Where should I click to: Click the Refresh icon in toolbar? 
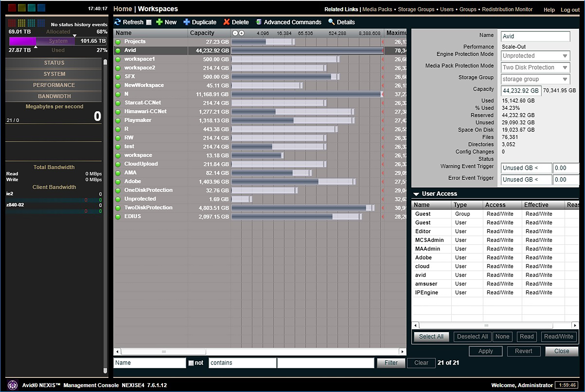pyautogui.click(x=117, y=22)
